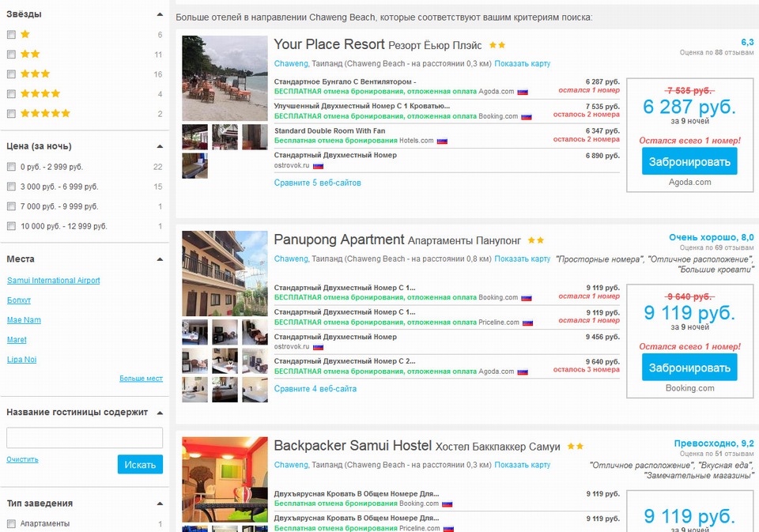The width and height of the screenshot is (759, 532).
Task: Click Russian flag beside Panupong Priceline.com offer
Action: [x=527, y=323]
